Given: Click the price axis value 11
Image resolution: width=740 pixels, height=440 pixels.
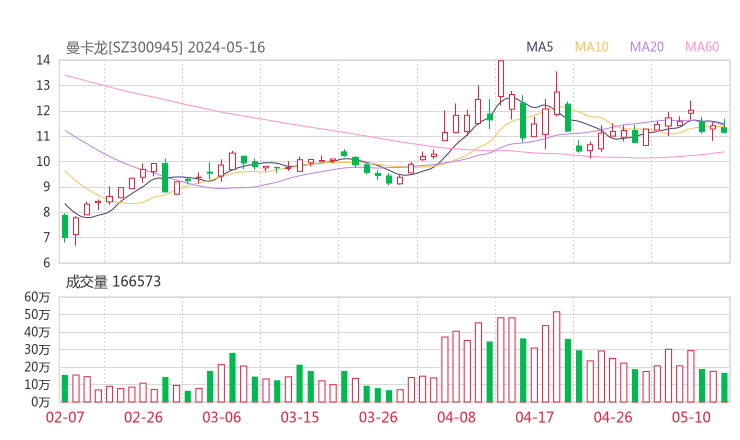Looking at the screenshot, I should point(43,136).
